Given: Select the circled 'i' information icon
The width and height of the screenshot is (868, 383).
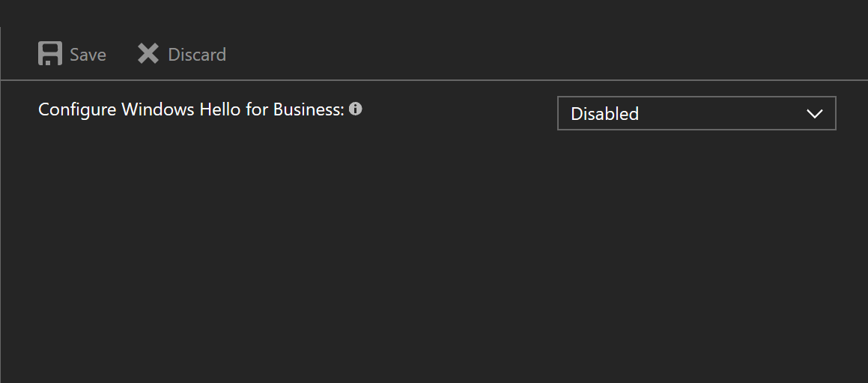Looking at the screenshot, I should pyautogui.click(x=356, y=109).
